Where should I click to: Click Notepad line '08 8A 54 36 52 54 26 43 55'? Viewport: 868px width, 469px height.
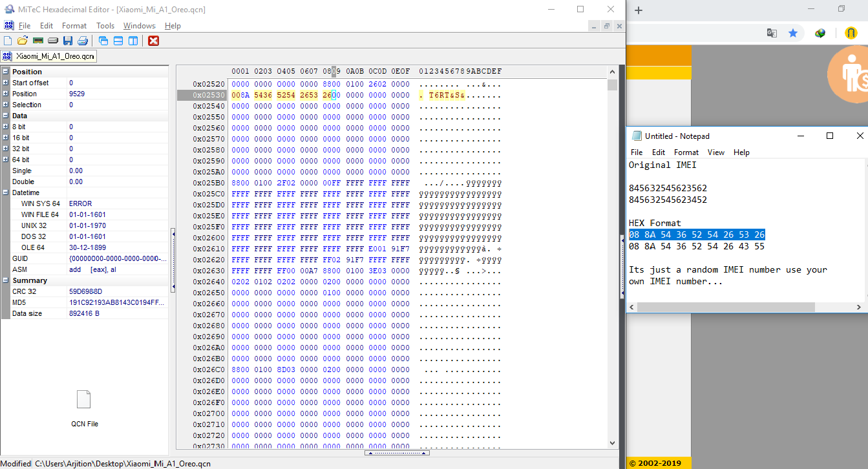[x=697, y=246]
